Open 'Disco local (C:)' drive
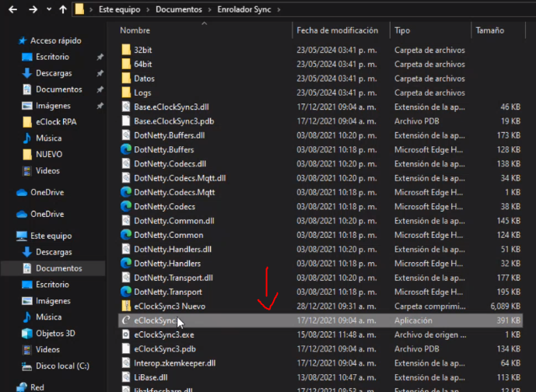This screenshot has height=392, width=536. click(x=62, y=366)
